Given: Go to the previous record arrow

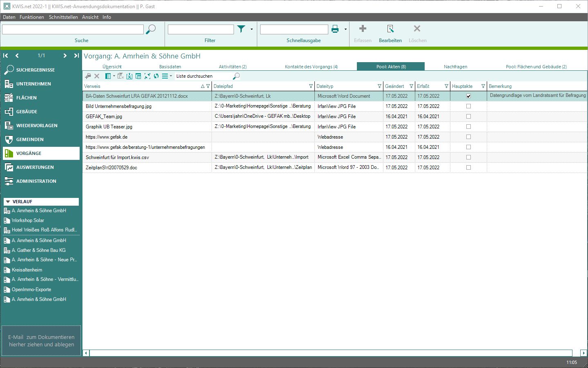Looking at the screenshot, I should (x=17, y=56).
